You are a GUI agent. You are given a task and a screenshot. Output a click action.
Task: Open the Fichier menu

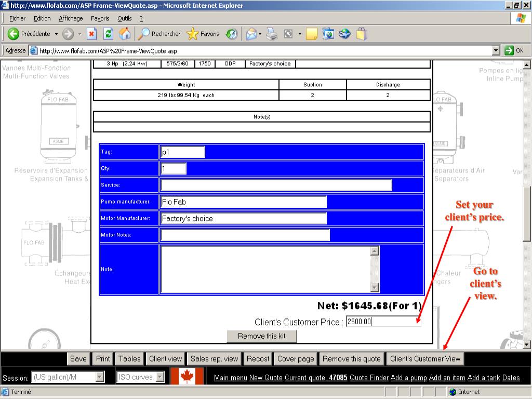tap(17, 18)
